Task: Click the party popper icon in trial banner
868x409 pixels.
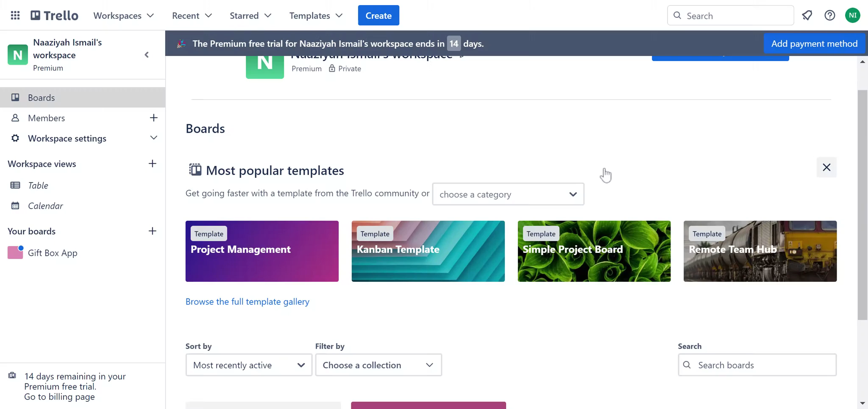Action: point(181,44)
